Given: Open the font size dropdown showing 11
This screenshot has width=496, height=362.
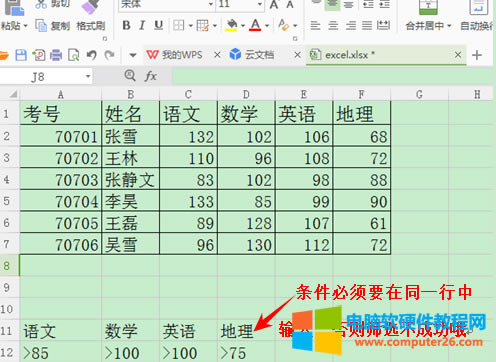Looking at the screenshot, I should coord(260,4).
